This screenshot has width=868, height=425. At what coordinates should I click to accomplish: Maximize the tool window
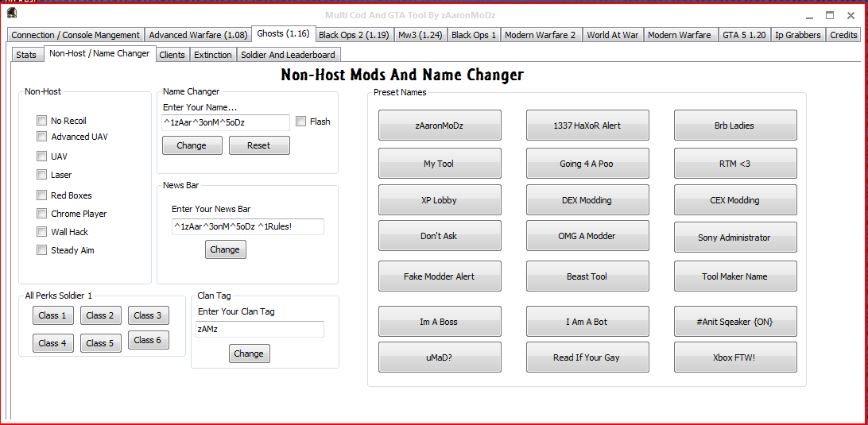pyautogui.click(x=830, y=16)
